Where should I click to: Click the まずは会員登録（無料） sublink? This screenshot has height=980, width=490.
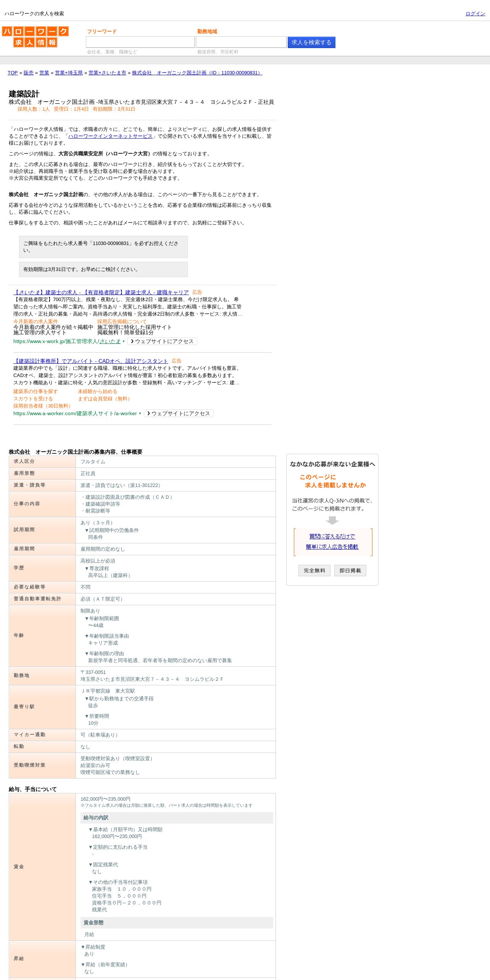coord(105,399)
